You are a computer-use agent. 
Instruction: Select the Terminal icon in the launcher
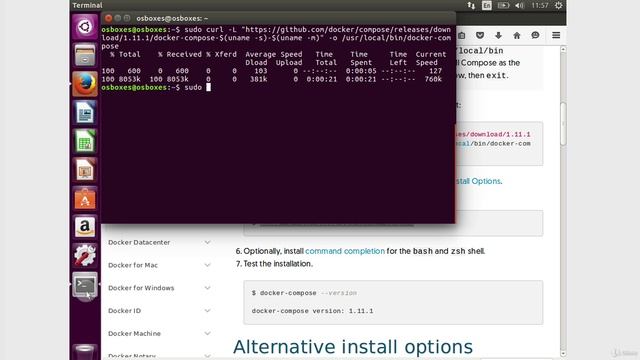coord(85,285)
